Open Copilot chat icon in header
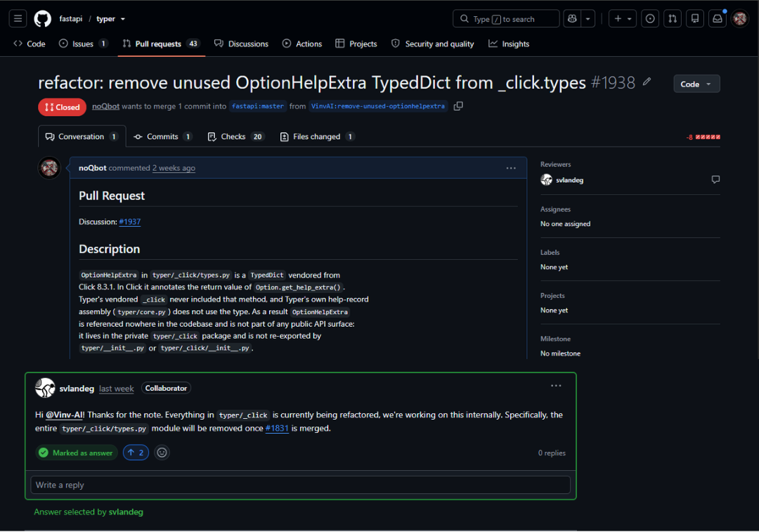The image size is (759, 532). click(572, 19)
